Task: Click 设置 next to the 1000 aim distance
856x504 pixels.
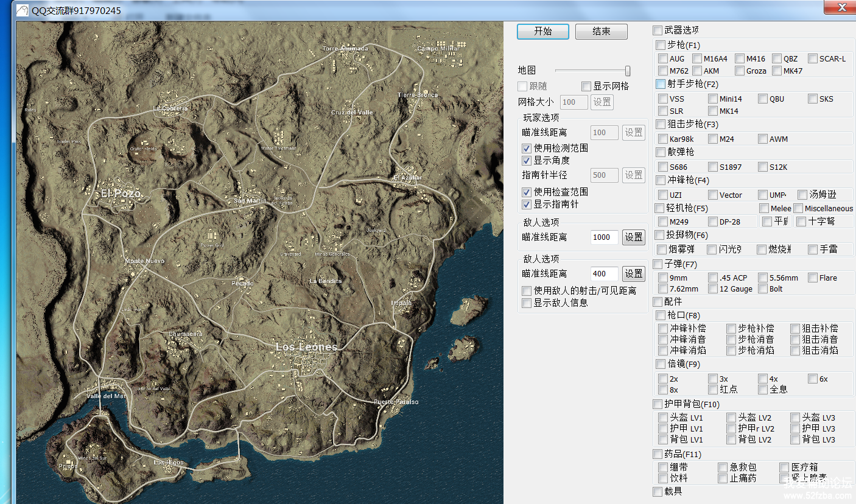Action: 634,237
